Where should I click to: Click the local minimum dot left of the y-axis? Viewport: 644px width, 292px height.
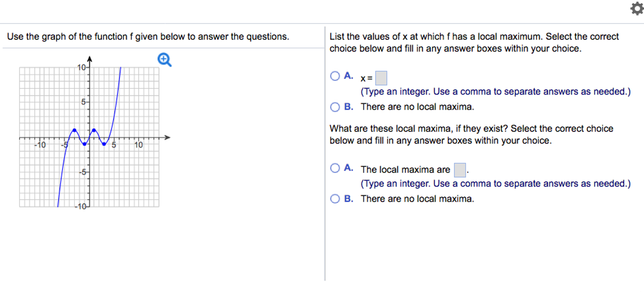[84, 144]
